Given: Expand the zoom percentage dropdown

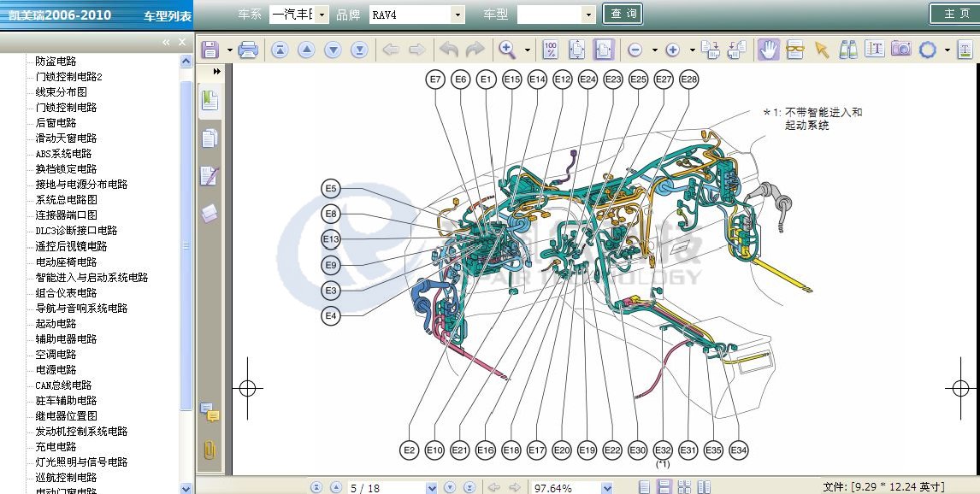Looking at the screenshot, I should point(607,487).
